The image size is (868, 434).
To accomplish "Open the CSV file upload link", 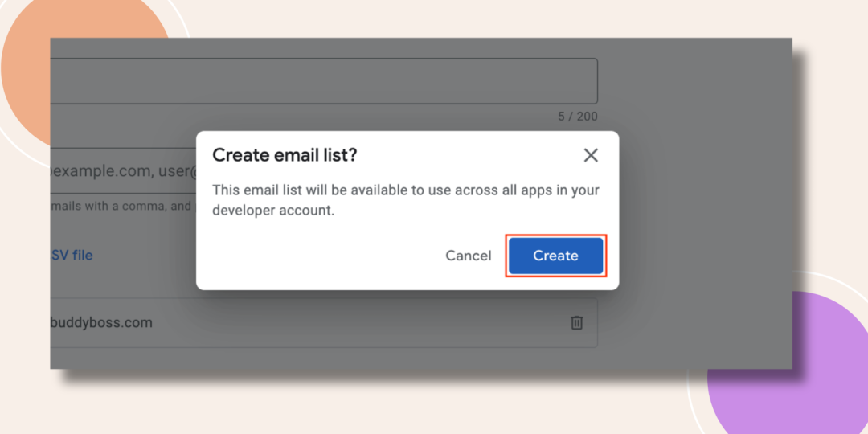I will coord(72,256).
